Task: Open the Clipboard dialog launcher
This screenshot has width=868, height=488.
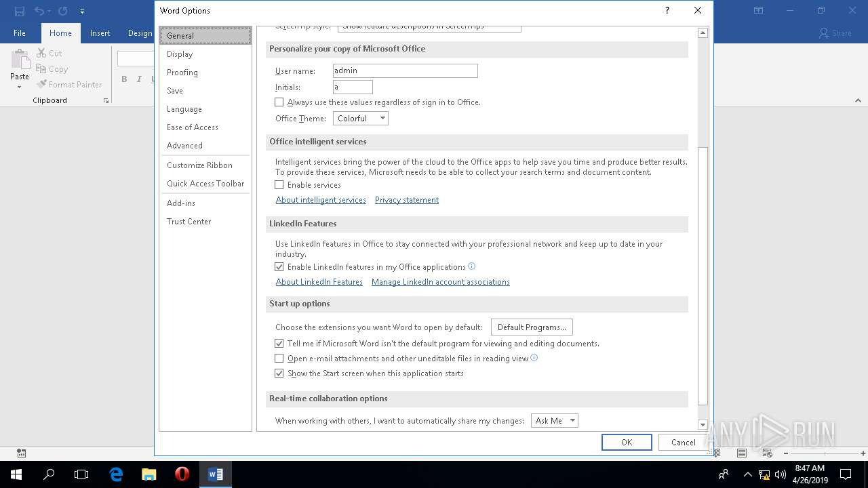Action: pyautogui.click(x=106, y=100)
